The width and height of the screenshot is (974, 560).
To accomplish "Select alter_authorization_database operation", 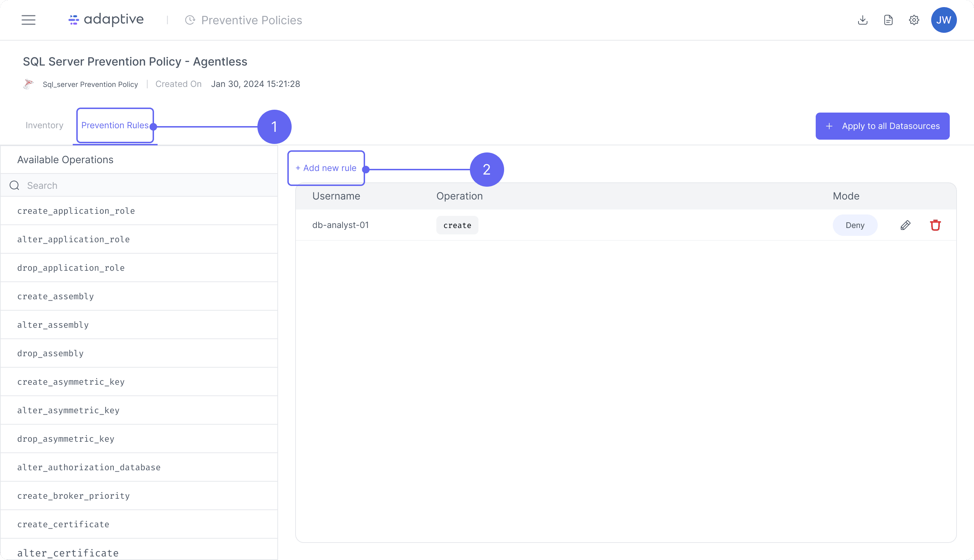I will 139,467.
